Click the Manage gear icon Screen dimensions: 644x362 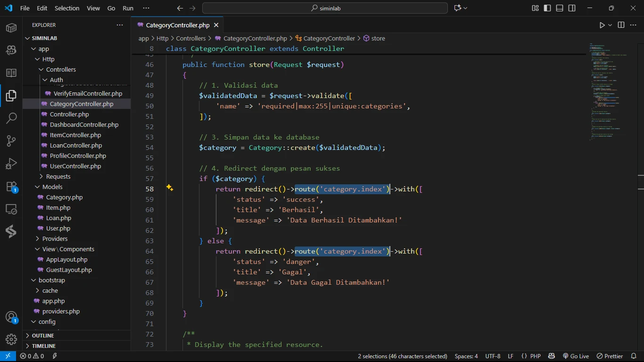pyautogui.click(x=11, y=339)
